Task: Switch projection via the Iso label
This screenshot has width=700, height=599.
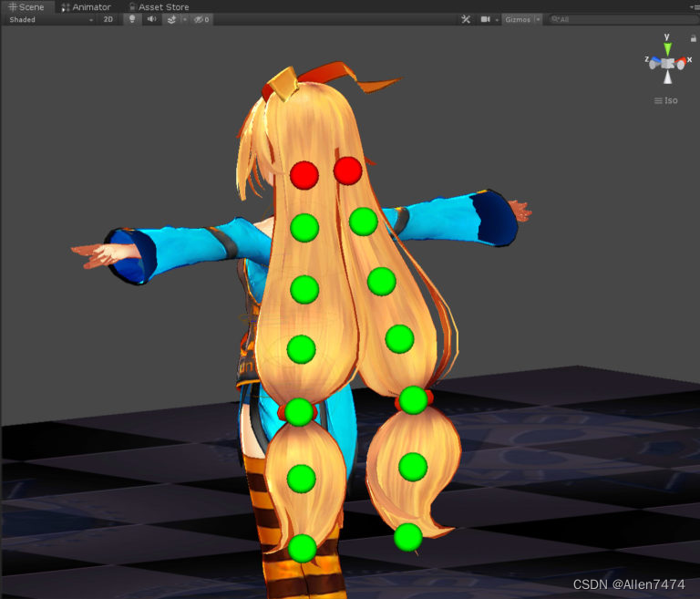Action: click(666, 100)
